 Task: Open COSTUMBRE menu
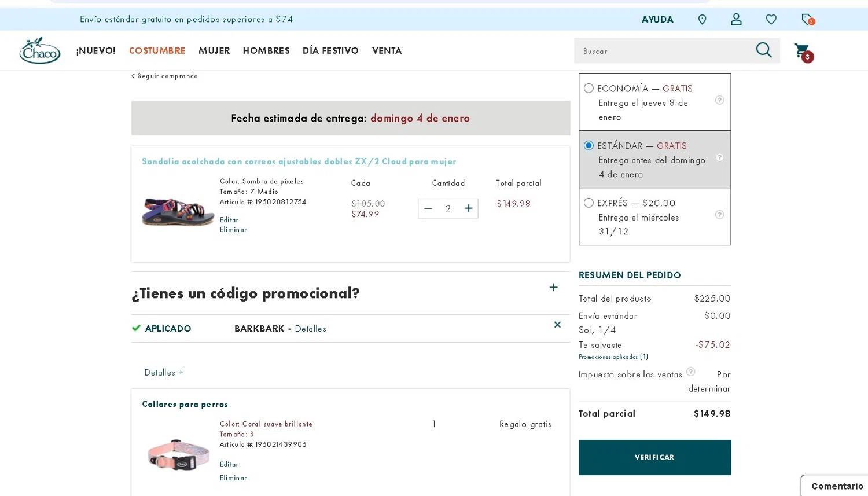click(x=157, y=51)
